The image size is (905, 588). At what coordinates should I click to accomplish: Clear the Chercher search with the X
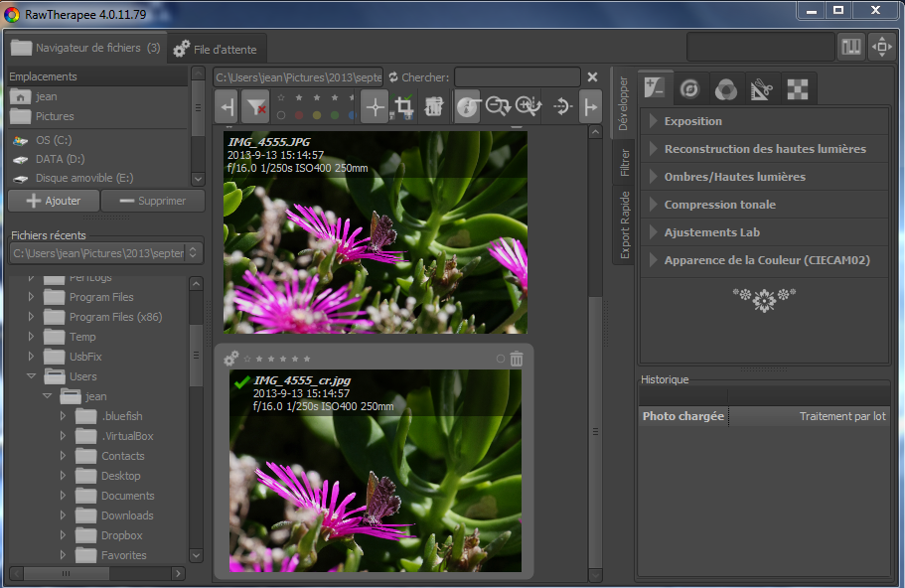click(592, 76)
